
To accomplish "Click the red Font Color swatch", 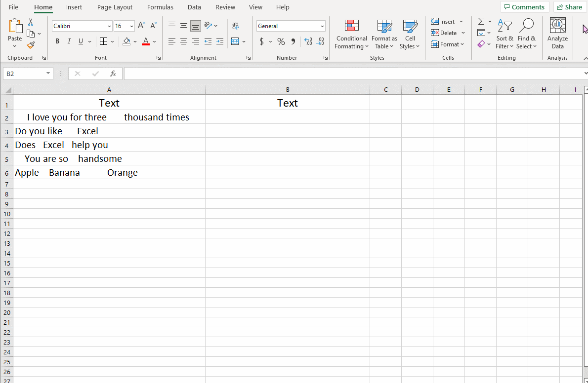I will pos(146,44).
